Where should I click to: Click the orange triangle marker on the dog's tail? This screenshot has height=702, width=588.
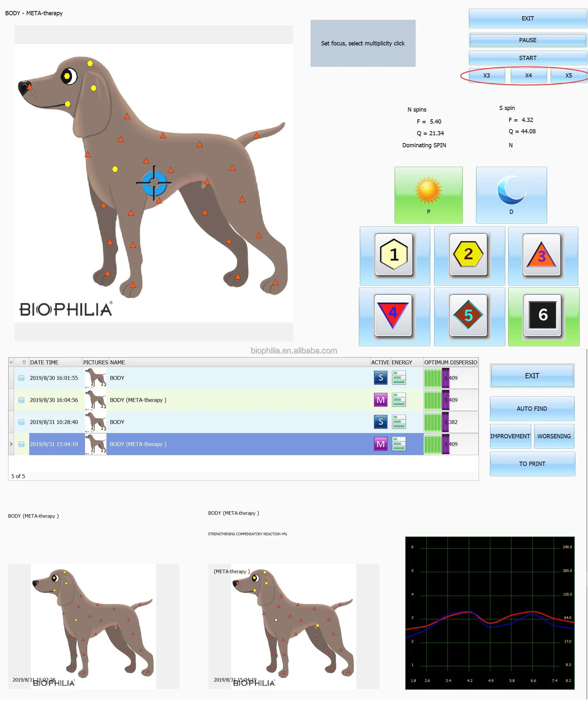tap(256, 135)
